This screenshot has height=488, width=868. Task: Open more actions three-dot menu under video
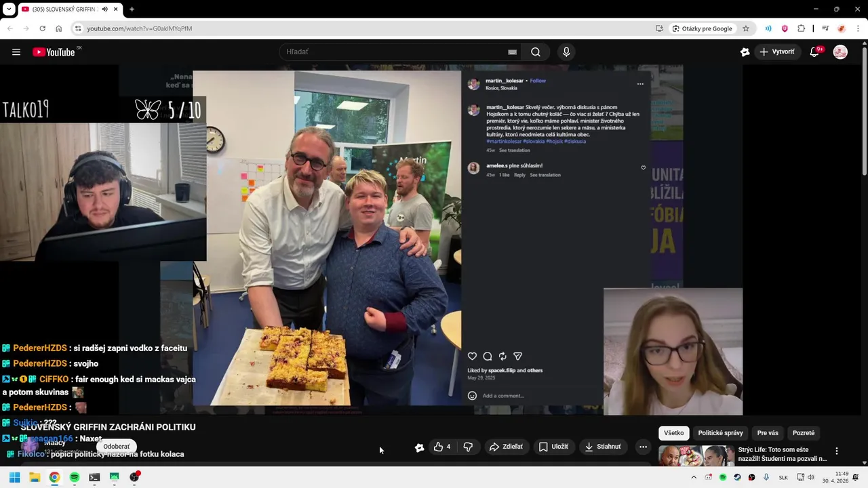(643, 447)
